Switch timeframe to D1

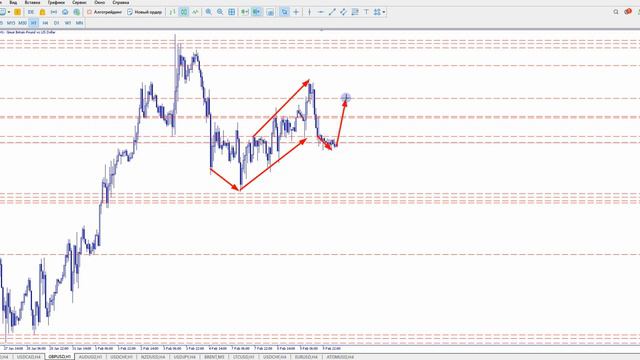(x=56, y=23)
